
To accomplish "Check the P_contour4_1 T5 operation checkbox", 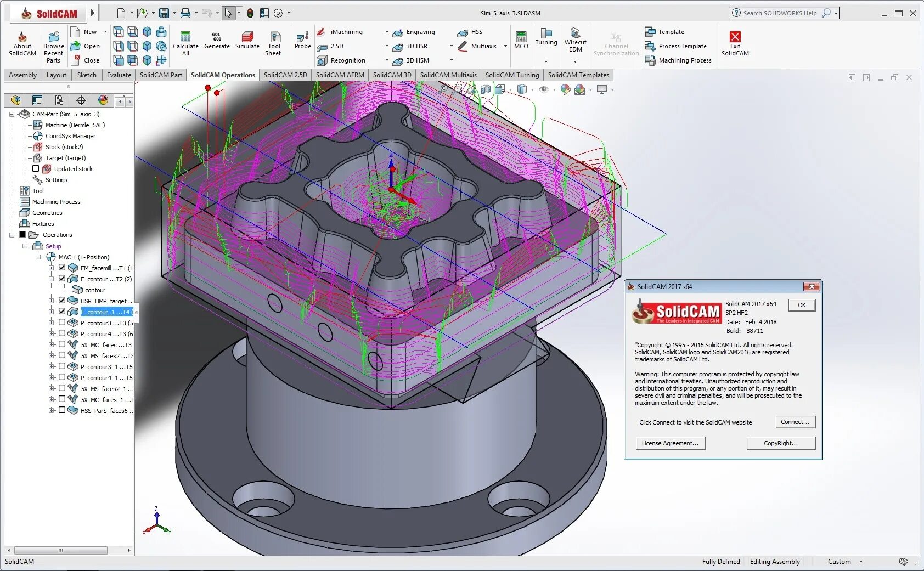I will click(62, 377).
